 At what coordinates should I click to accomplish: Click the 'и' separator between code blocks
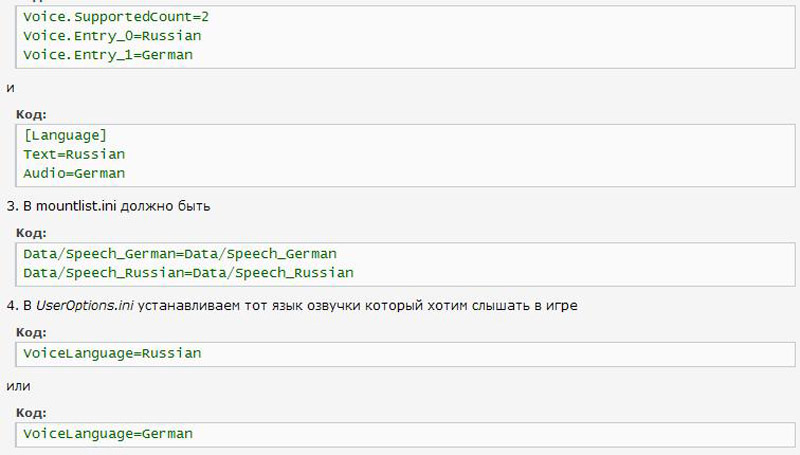(x=10, y=88)
